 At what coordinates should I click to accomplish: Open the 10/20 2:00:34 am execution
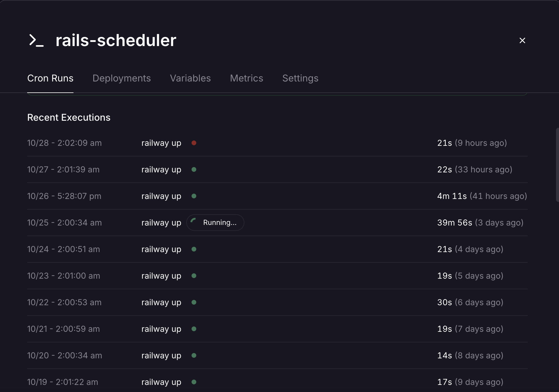[x=64, y=356]
